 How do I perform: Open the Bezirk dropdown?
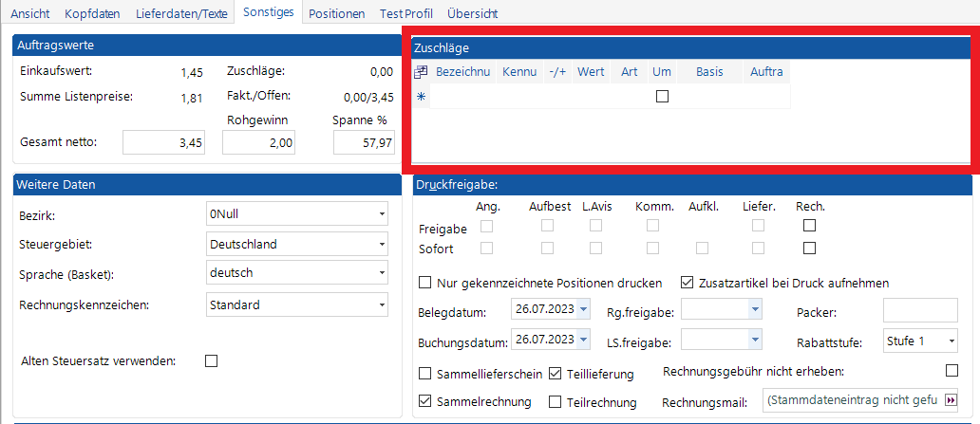[381, 214]
